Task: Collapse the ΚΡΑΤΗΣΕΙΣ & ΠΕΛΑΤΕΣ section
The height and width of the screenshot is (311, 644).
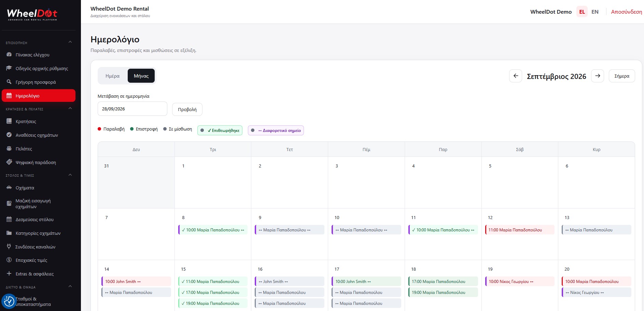Action: pos(70,109)
